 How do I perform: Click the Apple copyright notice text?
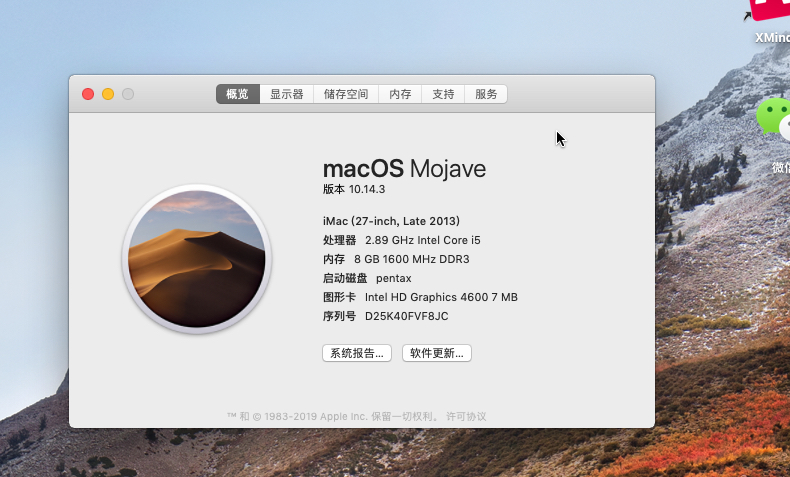point(333,417)
